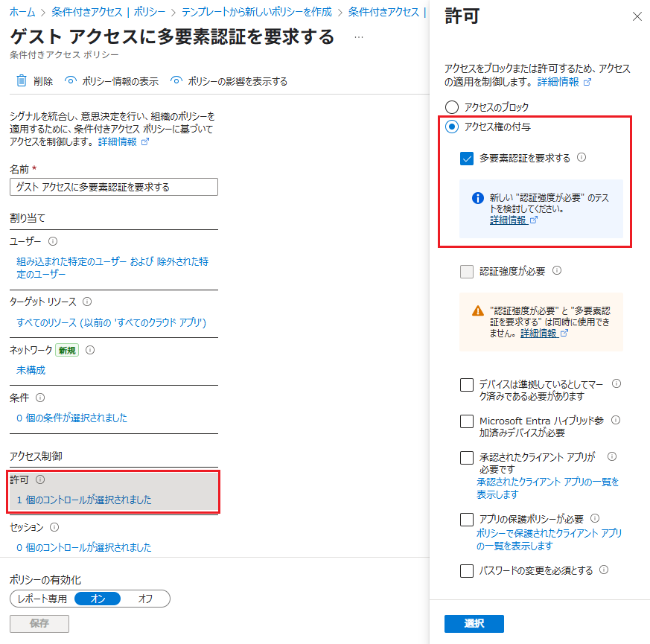650x644 pixels.
Task: Click the 名前 text field
Action: pyautogui.click(x=114, y=187)
